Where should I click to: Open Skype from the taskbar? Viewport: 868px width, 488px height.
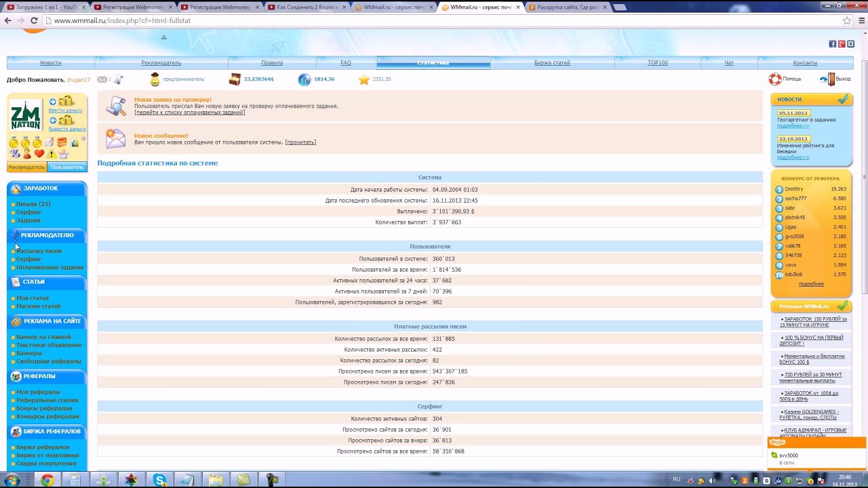[160, 480]
